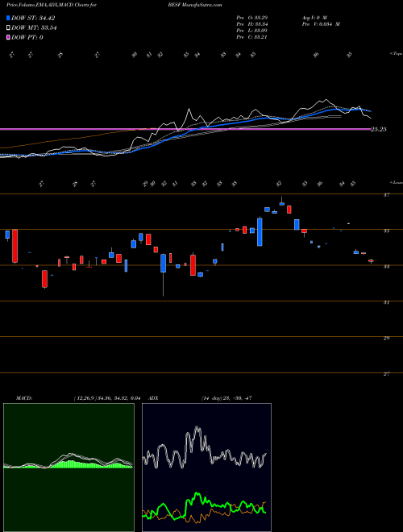403x532 pixels.
Task: Click the chart title 'Price,Volume,EMA,ADX,MACD Charts for'
Action: pos(52,6)
